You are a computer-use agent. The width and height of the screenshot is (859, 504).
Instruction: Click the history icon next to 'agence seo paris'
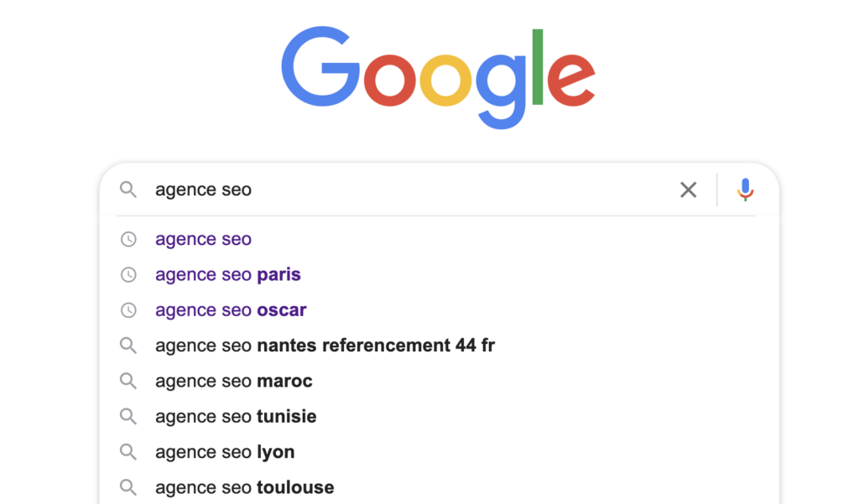click(x=128, y=274)
